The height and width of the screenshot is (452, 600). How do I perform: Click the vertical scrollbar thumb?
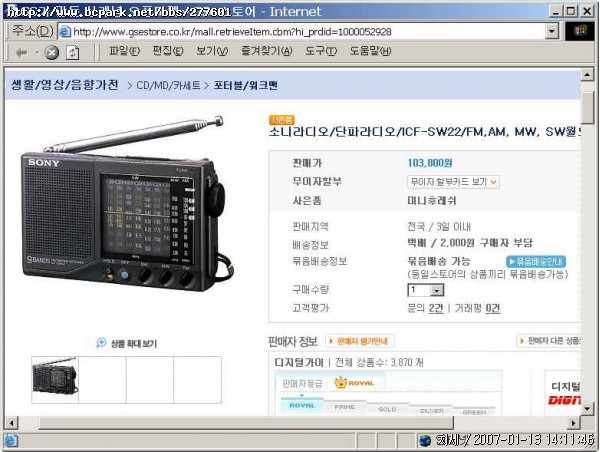click(x=587, y=108)
